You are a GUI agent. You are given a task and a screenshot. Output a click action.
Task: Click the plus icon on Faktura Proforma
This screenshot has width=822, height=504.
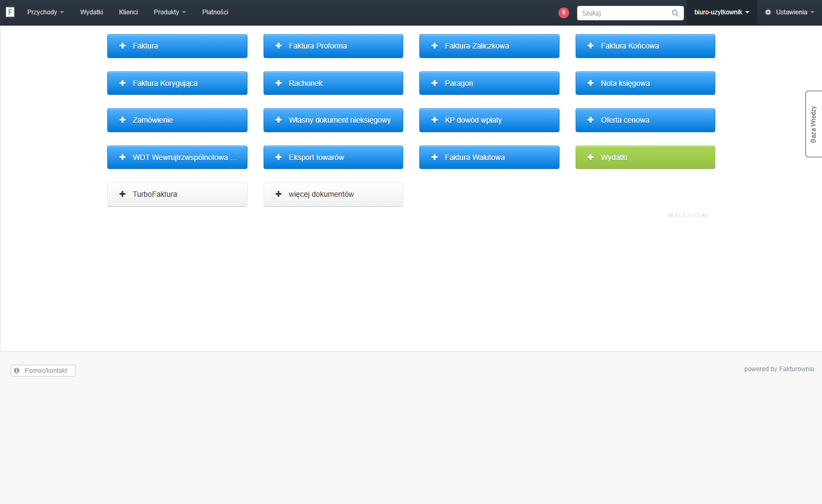tap(278, 46)
